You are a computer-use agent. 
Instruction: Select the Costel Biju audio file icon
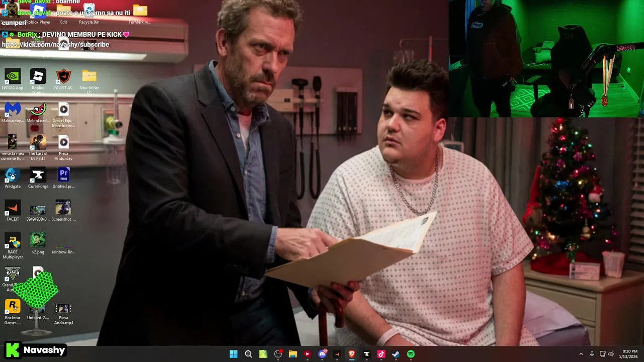click(63, 115)
